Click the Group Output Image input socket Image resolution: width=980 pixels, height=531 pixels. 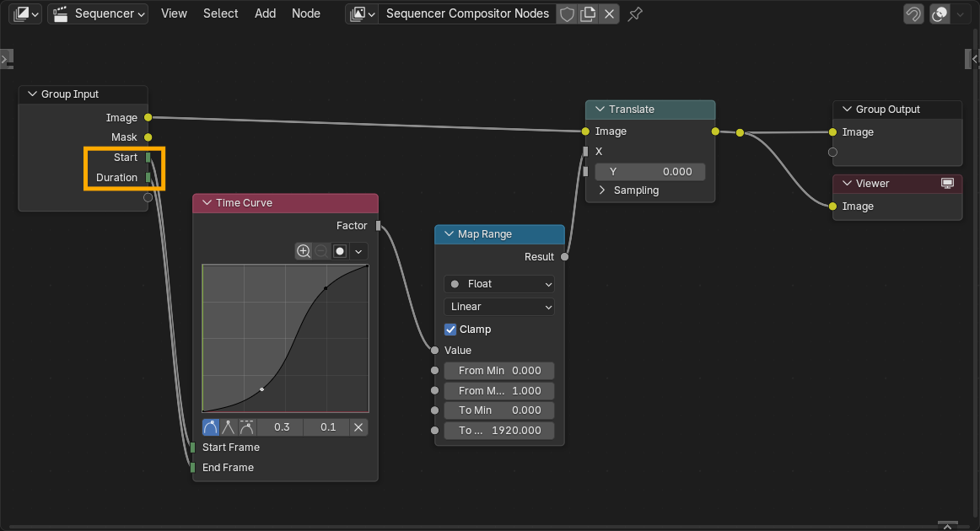coord(832,131)
